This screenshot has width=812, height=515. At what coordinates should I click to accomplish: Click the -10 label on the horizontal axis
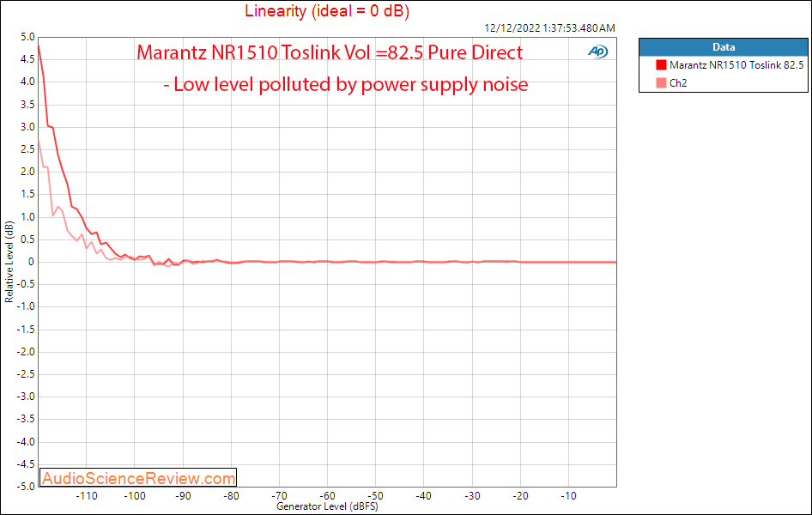click(x=568, y=496)
